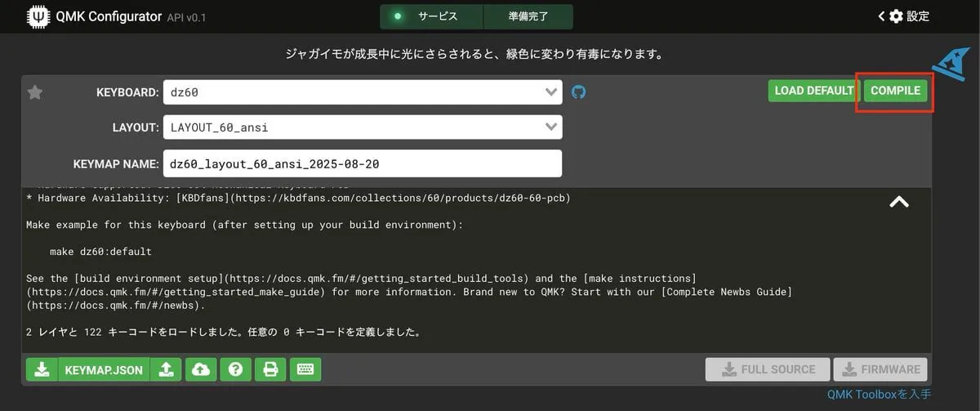Select the 準備完了 status tab
The height and width of the screenshot is (411, 980).
click(x=528, y=16)
